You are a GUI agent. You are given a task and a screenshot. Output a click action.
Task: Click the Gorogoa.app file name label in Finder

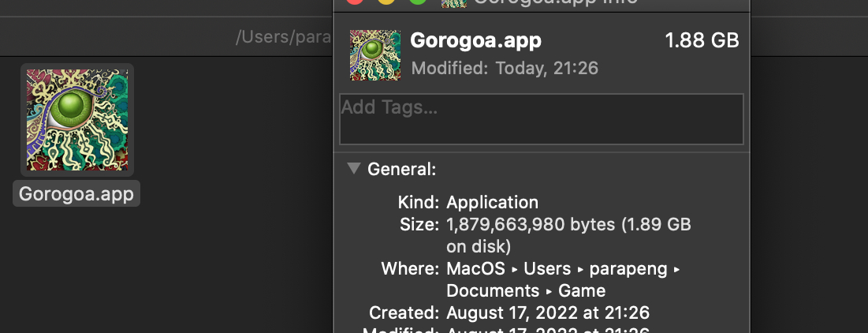coord(76,194)
